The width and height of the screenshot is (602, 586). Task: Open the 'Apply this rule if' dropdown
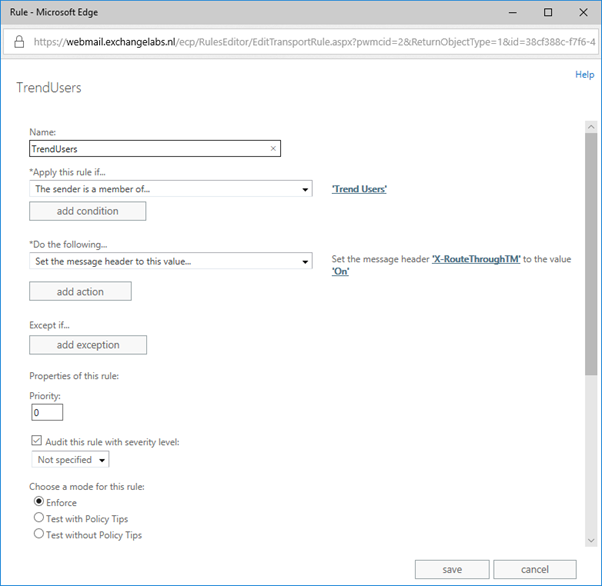[x=171, y=188]
